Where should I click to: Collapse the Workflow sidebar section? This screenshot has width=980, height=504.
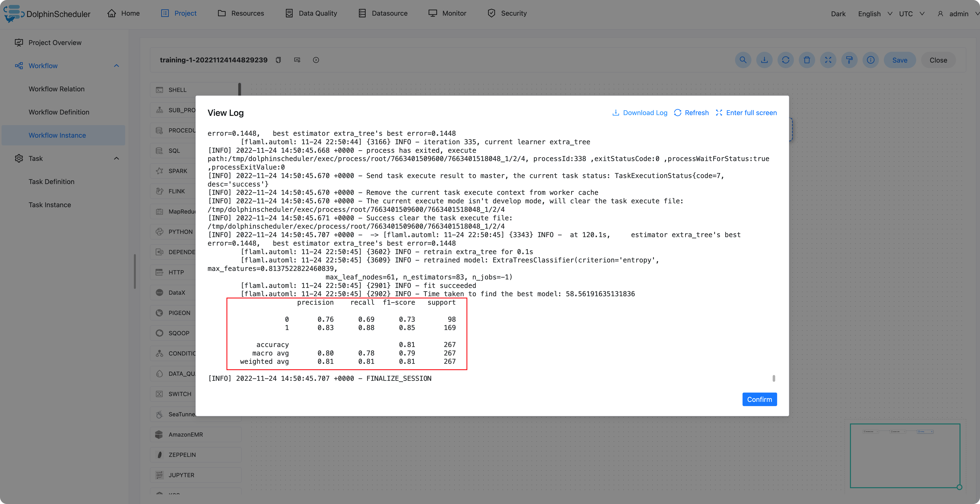pyautogui.click(x=116, y=66)
